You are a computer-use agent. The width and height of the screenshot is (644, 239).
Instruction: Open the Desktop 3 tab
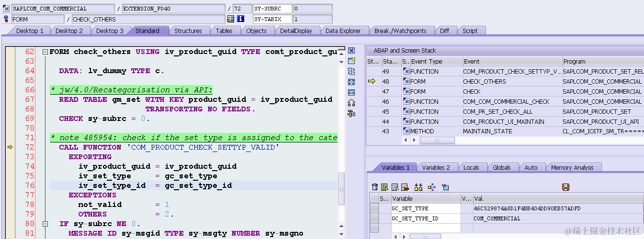[x=110, y=31]
